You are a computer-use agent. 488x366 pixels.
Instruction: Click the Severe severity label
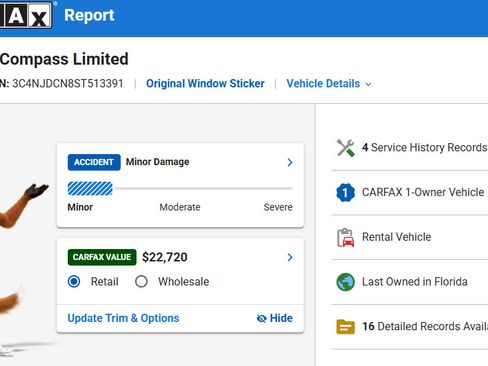click(x=278, y=207)
